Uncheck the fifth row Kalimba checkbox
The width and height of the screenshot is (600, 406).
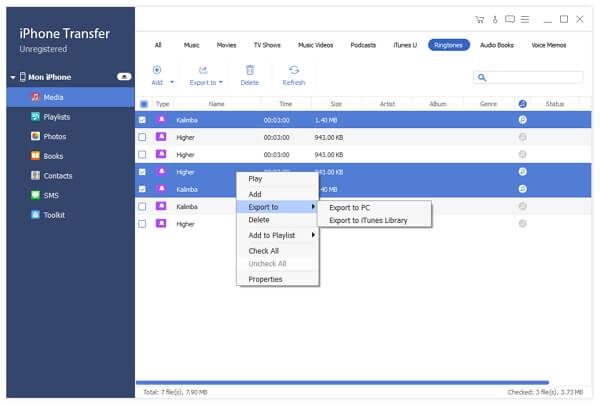click(x=142, y=189)
